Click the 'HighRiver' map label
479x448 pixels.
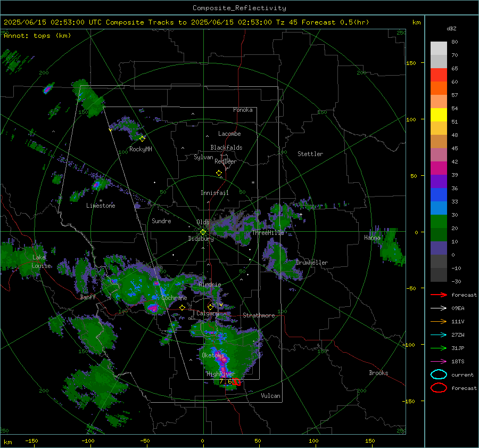220,374
